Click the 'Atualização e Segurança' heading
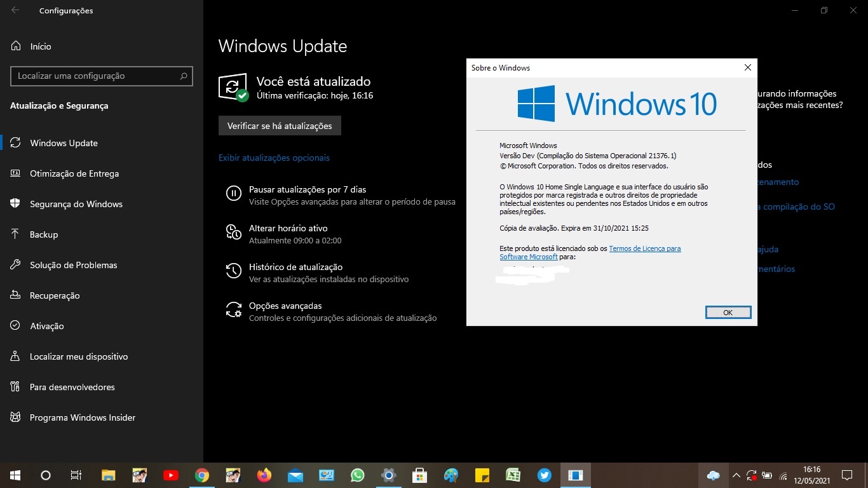This screenshot has height=488, width=868. 59,105
